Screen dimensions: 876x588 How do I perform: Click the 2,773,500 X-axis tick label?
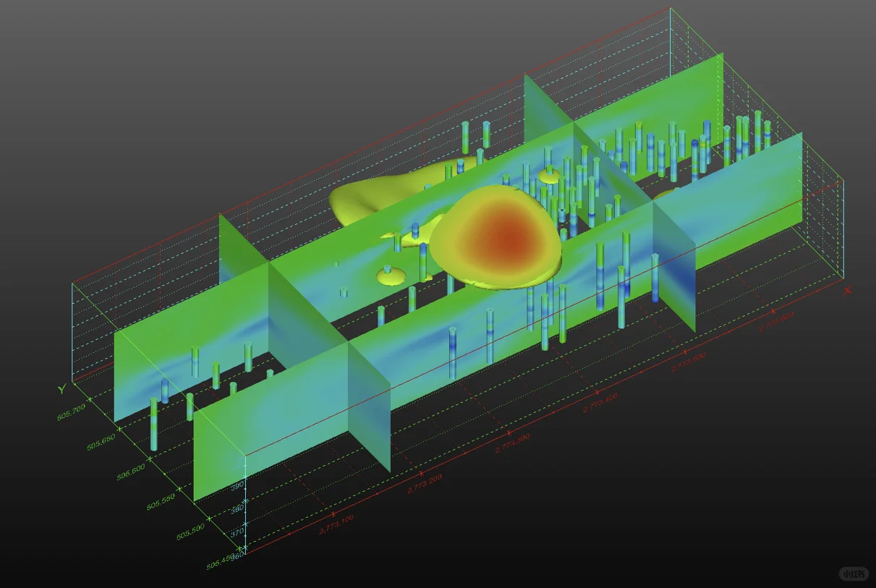point(689,361)
